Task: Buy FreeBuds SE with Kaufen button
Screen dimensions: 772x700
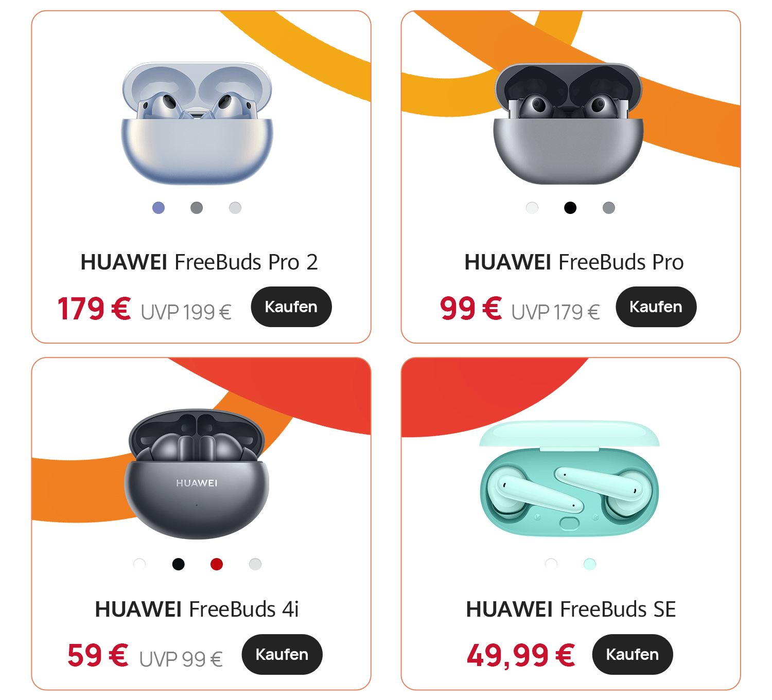Action: pos(633,654)
